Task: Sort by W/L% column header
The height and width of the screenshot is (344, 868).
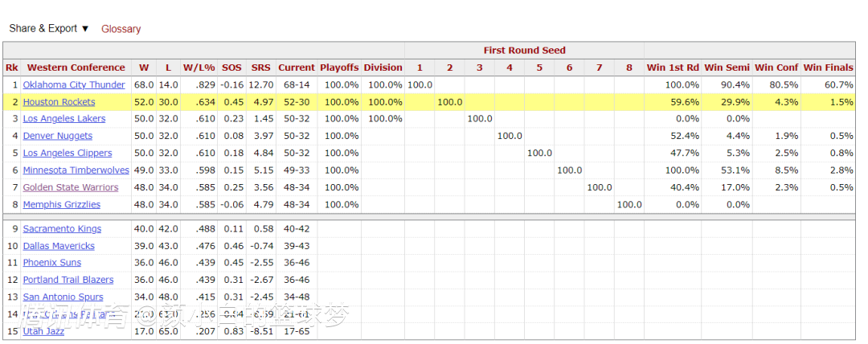Action: tap(199, 68)
